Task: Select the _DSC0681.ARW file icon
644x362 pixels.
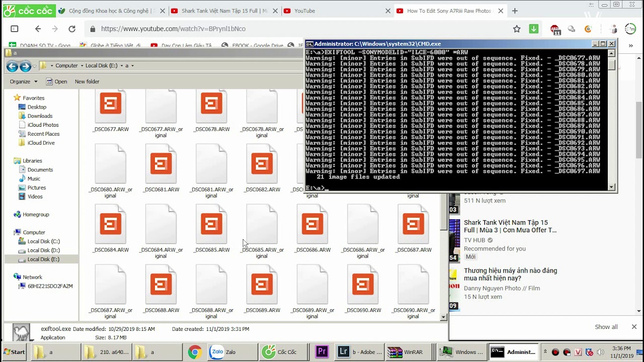Action: [x=161, y=164]
